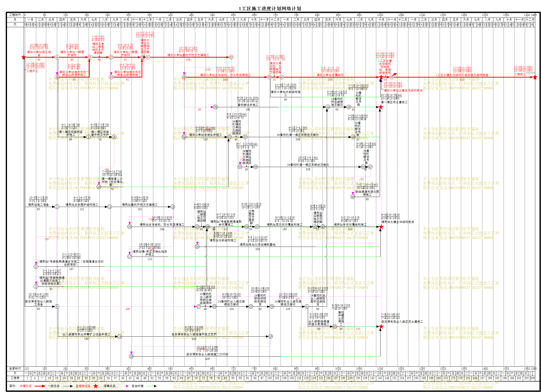Click the chart title 1工区施工进度计划网络计划
The width and height of the screenshot is (541, 392).
tap(270, 9)
